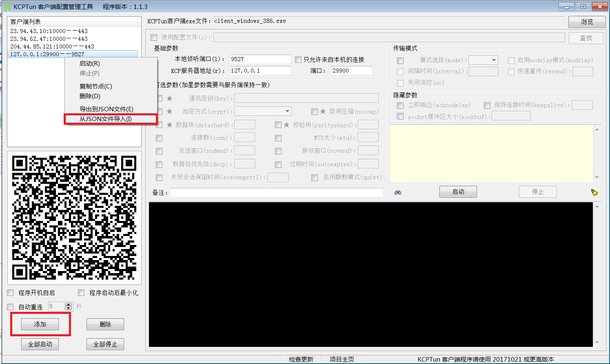The image size is (610, 364).
Task: Toggle 快速重传(resend) checkbox
Action: pyautogui.click(x=511, y=71)
